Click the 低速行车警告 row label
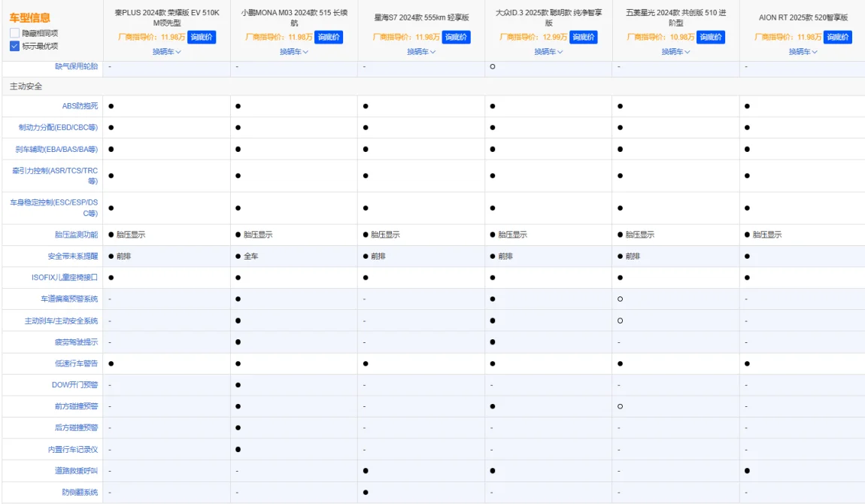This screenshot has width=865, height=504. (x=76, y=363)
